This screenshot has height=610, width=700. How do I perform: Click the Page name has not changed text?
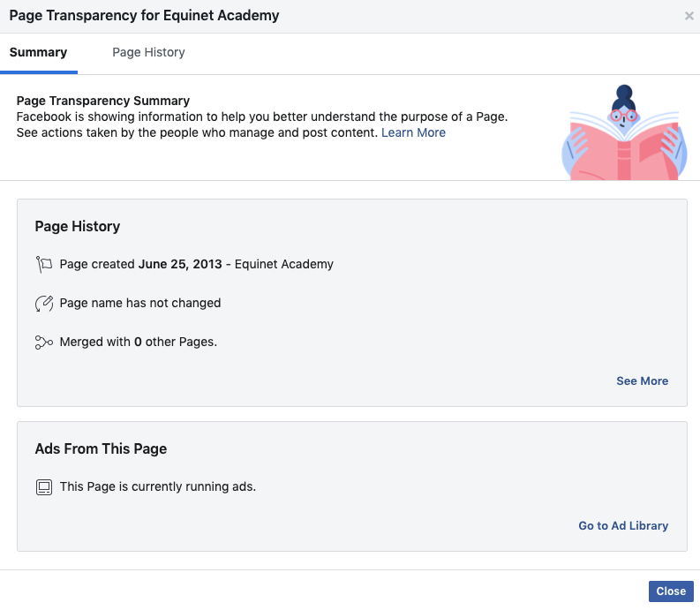[140, 303]
